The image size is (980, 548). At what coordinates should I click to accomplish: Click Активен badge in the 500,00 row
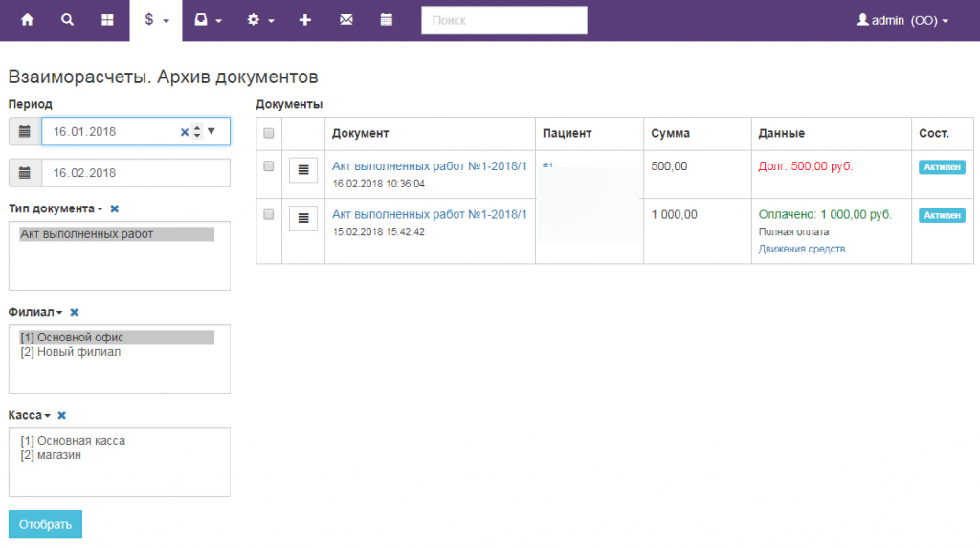click(942, 166)
